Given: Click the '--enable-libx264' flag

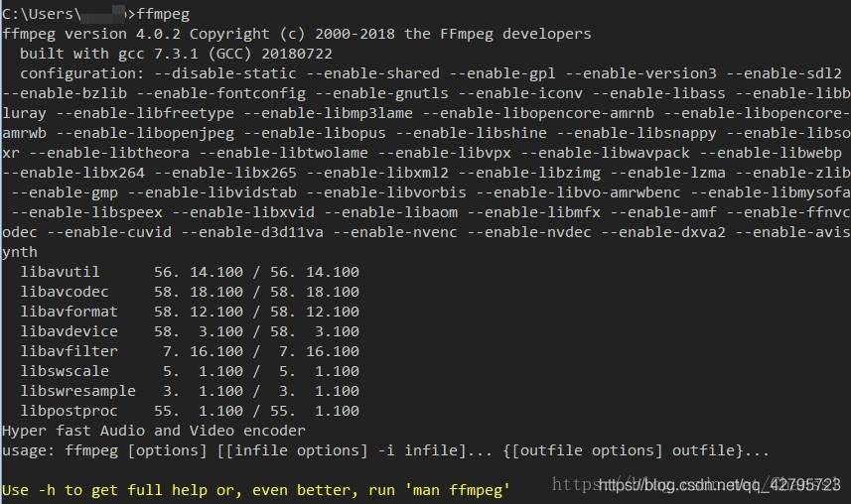Looking at the screenshot, I should click(73, 173).
